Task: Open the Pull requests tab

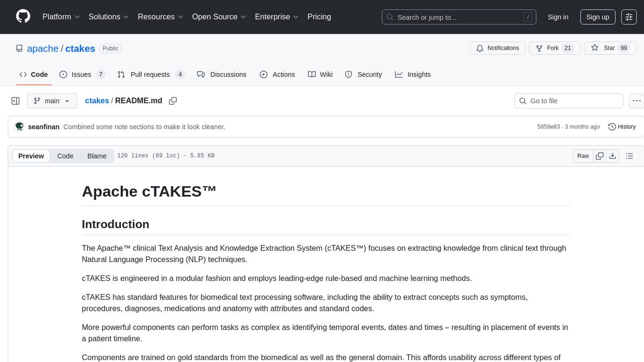Action: pyautogui.click(x=151, y=74)
